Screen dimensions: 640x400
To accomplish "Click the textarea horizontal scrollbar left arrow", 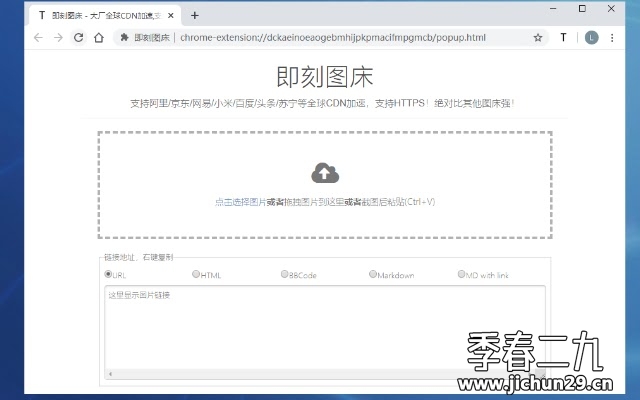I will (x=110, y=374).
